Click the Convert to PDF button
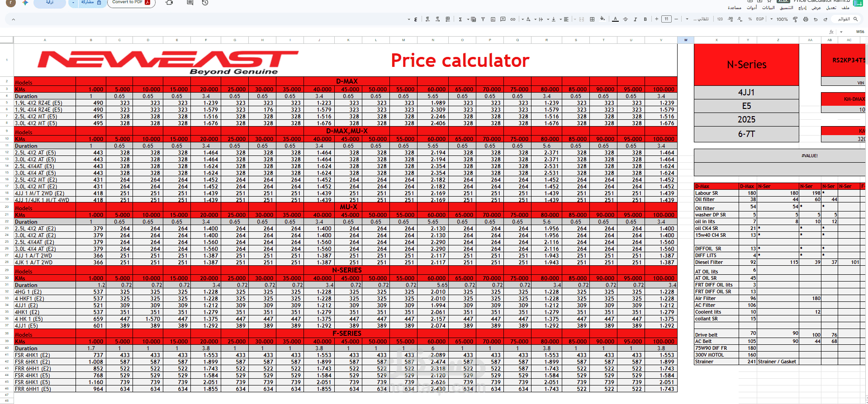The height and width of the screenshot is (404, 868). (131, 3)
